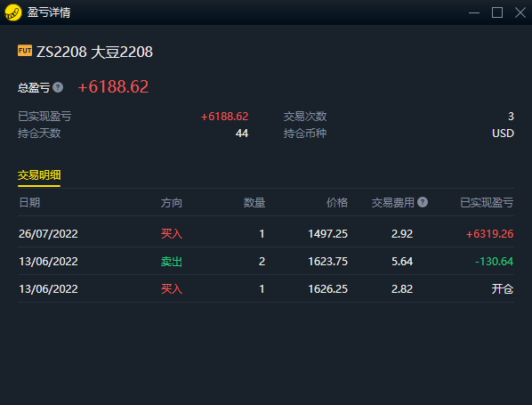The width and height of the screenshot is (532, 405).
Task: Minimize the 盈亏详情 window
Action: [474, 12]
